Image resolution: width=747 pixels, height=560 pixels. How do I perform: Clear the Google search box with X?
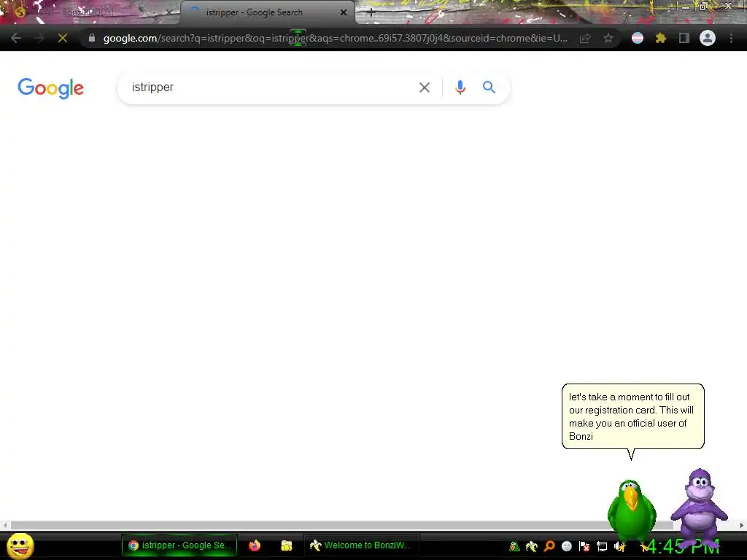pyautogui.click(x=425, y=87)
